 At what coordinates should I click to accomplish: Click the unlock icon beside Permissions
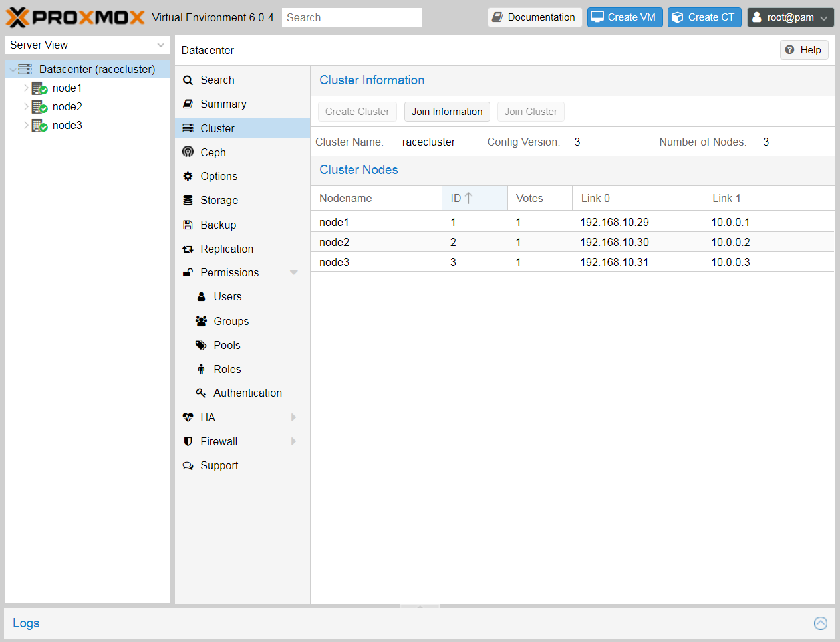188,272
